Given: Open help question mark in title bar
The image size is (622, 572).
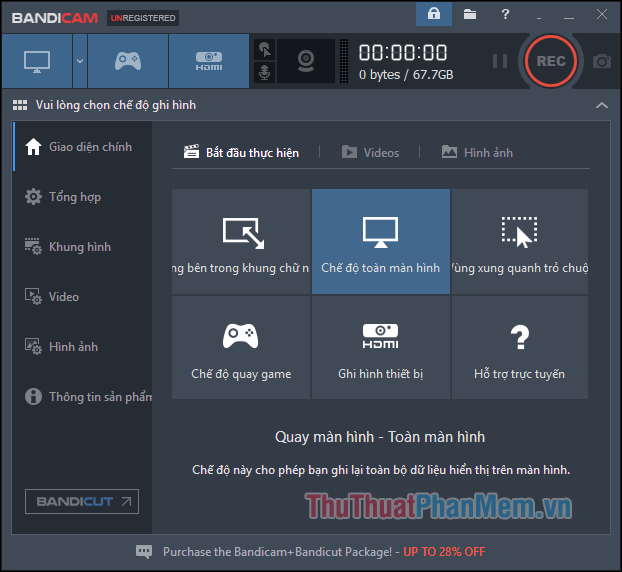Looking at the screenshot, I should point(505,14).
